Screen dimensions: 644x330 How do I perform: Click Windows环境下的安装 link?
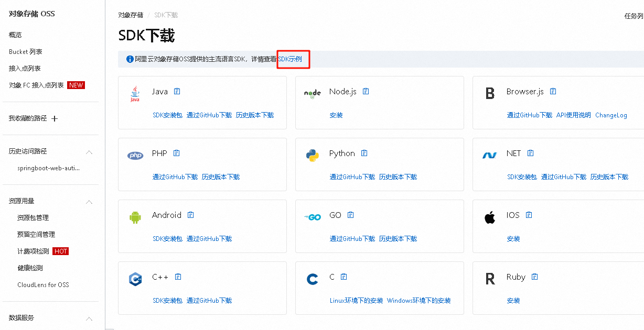419,300
